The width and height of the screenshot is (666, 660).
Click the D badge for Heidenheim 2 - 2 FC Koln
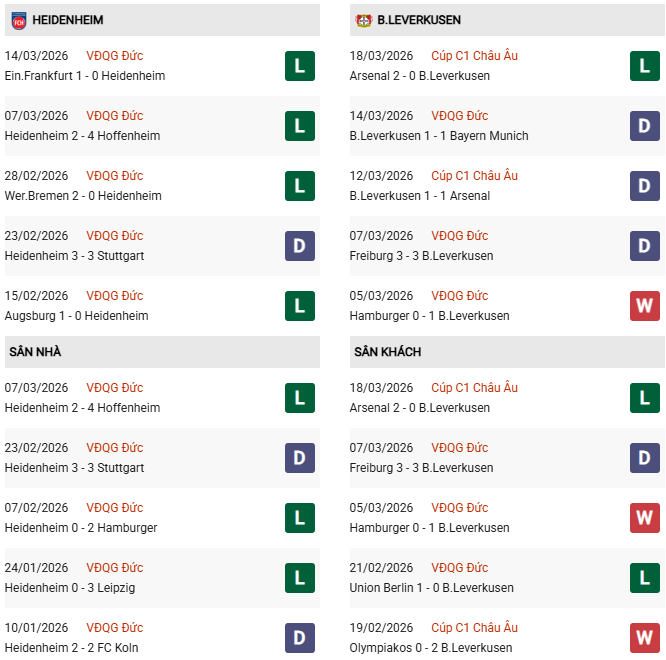click(x=300, y=638)
